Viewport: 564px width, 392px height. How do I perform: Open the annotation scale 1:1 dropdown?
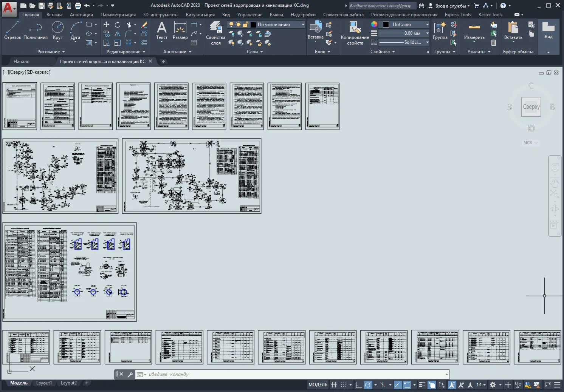coord(481,385)
